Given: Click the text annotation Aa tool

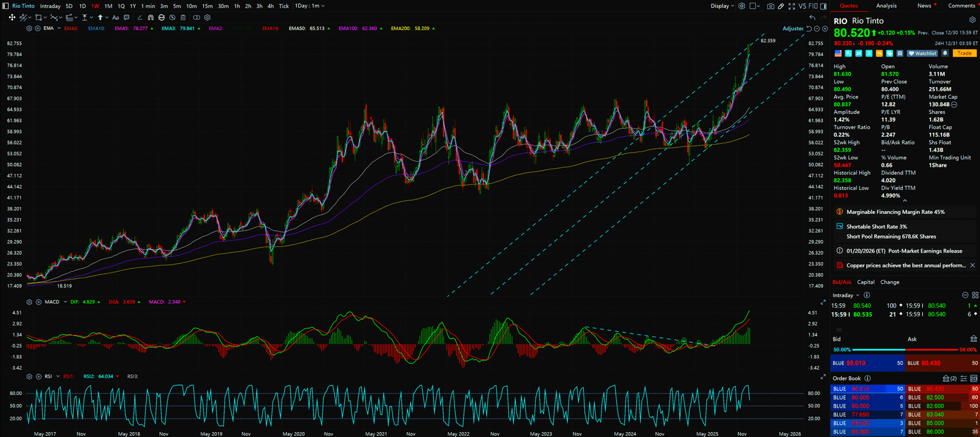Looking at the screenshot, I should [x=116, y=18].
